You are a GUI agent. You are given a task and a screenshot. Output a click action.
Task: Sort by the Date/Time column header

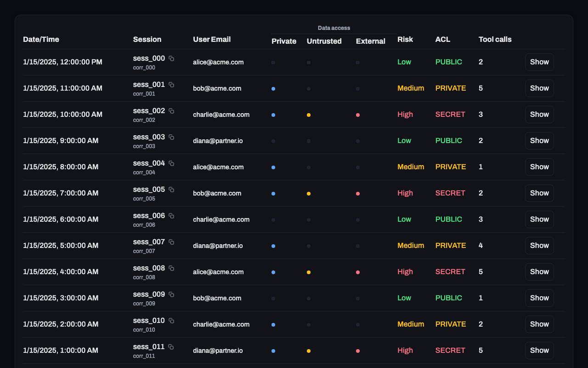click(41, 40)
